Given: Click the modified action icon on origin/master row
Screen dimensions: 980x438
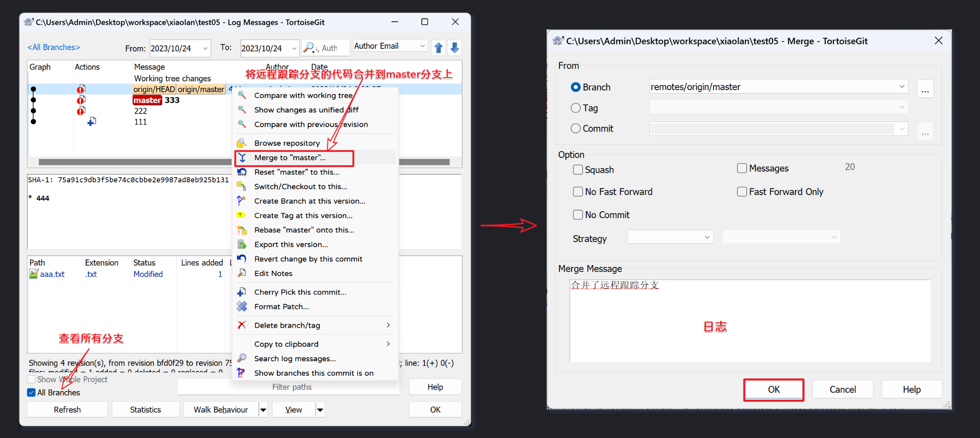Looking at the screenshot, I should pyautogui.click(x=81, y=89).
